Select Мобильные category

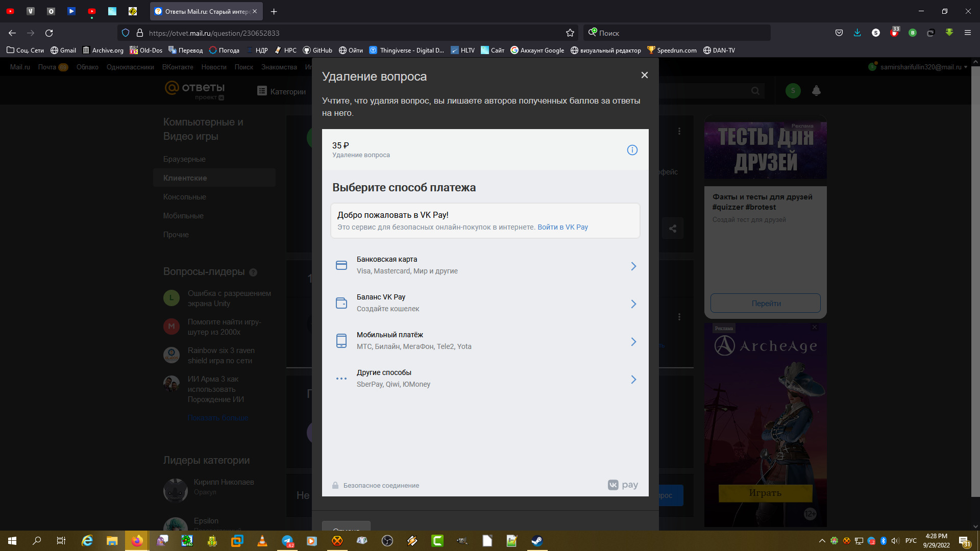(183, 216)
